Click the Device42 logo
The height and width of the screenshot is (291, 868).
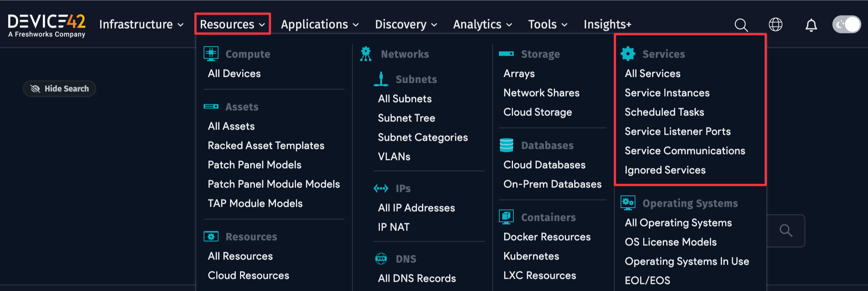(47, 25)
